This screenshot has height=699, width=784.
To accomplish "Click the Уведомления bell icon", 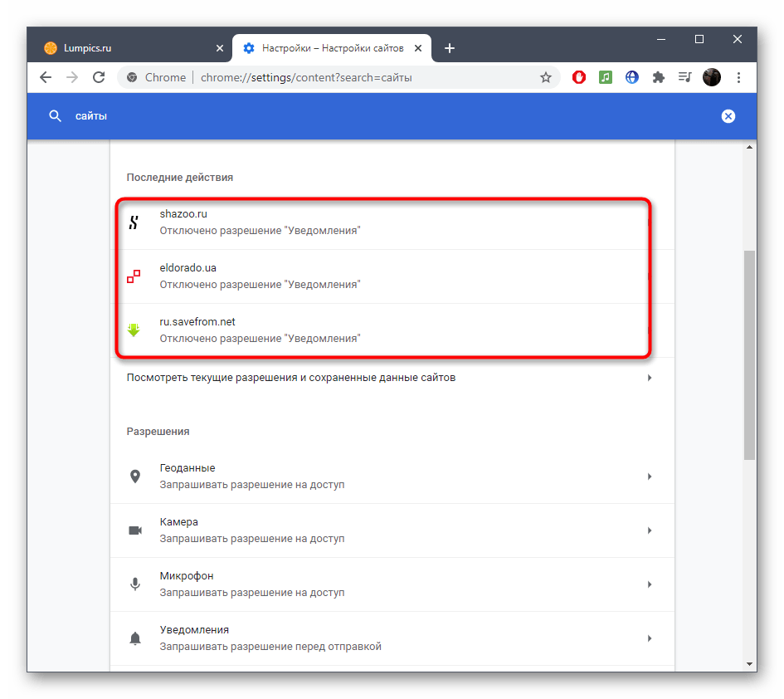I will [135, 638].
